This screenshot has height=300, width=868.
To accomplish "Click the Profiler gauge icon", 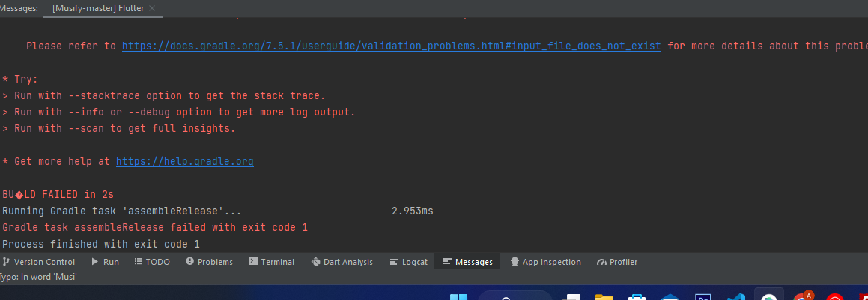I will (601, 262).
